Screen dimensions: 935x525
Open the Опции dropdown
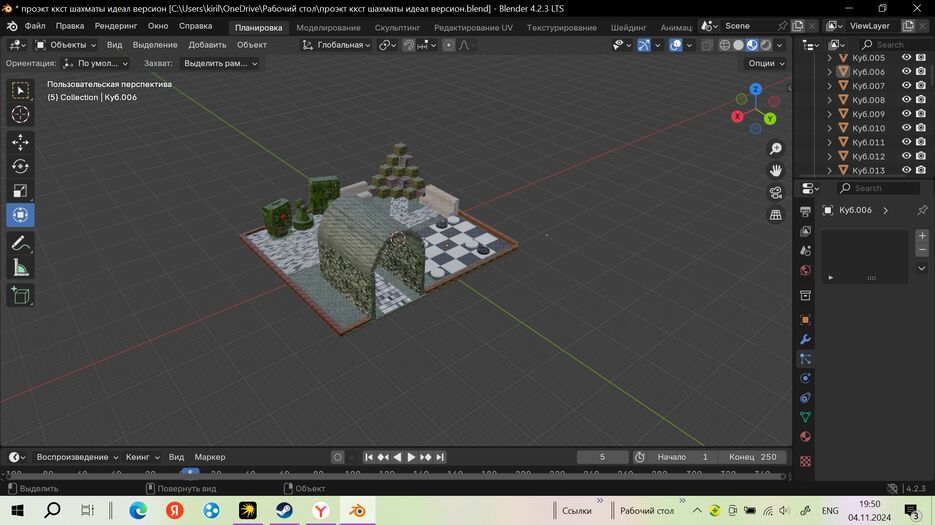click(766, 63)
